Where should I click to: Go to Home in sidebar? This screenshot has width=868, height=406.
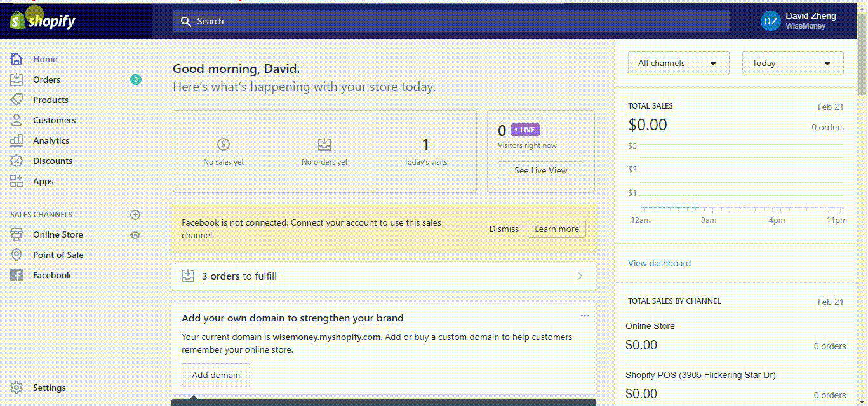point(45,59)
